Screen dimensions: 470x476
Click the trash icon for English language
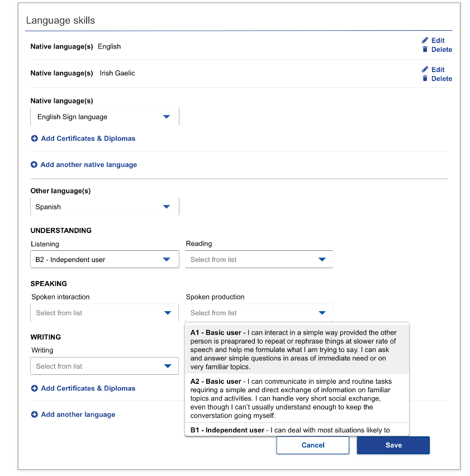click(425, 49)
